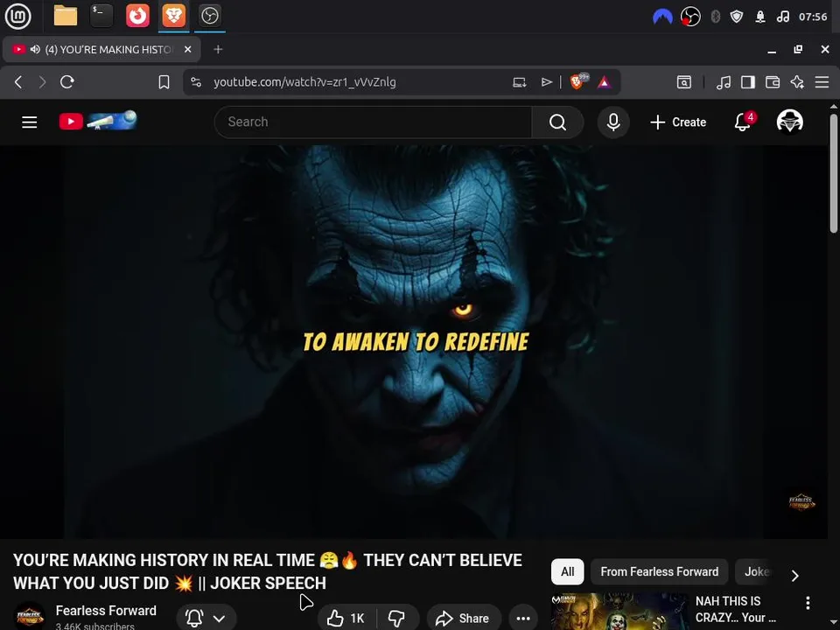840x630 pixels.
Task: Open NAH THIS IS CRAZY video title
Action: [x=736, y=610]
